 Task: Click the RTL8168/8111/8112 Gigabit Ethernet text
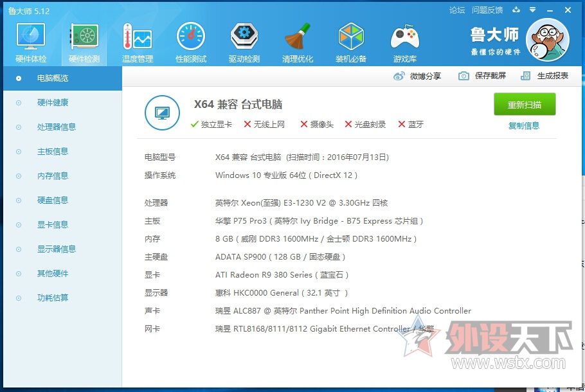(324, 329)
